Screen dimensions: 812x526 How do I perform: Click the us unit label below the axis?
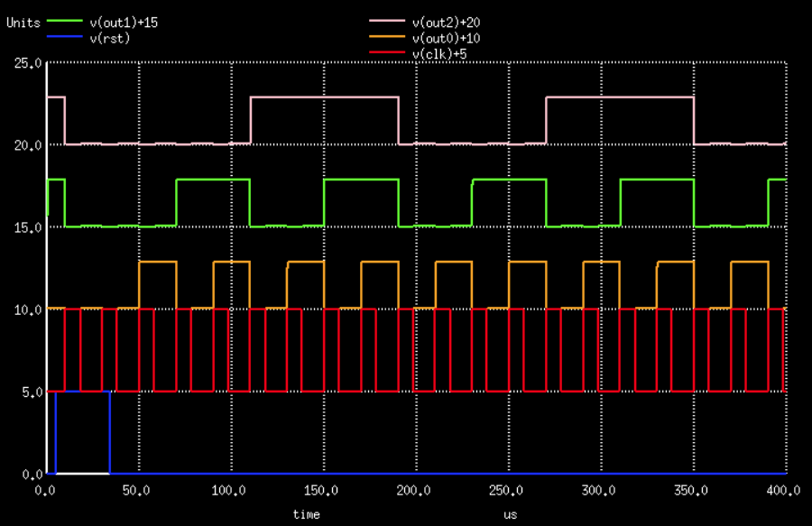point(510,514)
